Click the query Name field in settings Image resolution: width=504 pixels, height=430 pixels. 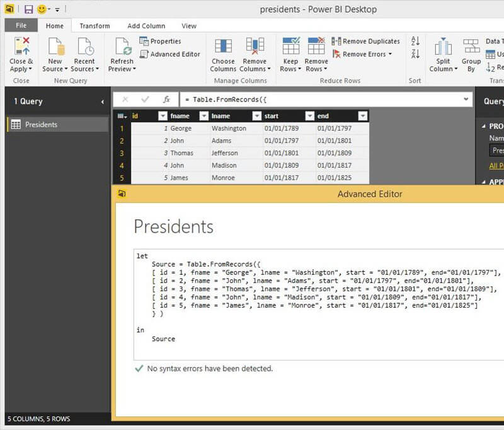496,151
